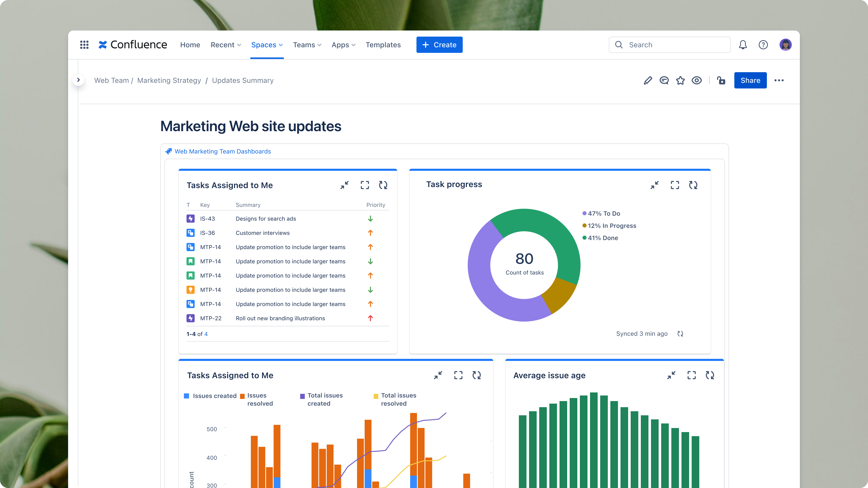Open the page comments icon
This screenshot has height=488, width=868.
pyautogui.click(x=664, y=80)
